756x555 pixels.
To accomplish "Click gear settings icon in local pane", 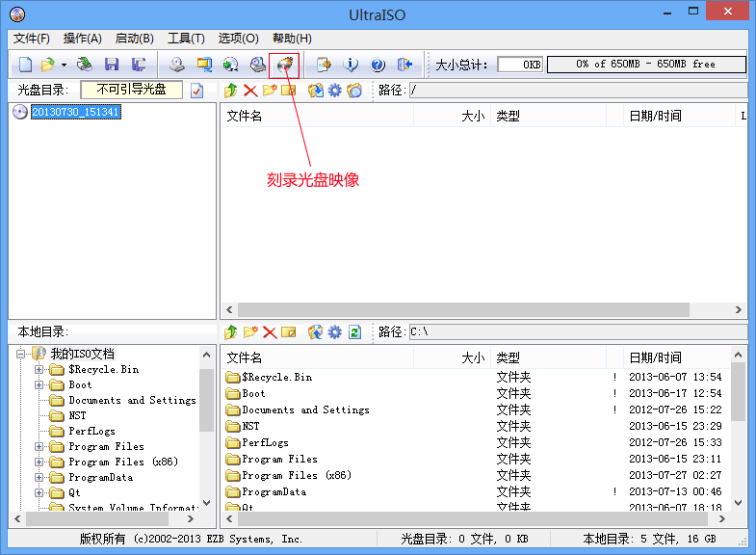I will click(334, 332).
